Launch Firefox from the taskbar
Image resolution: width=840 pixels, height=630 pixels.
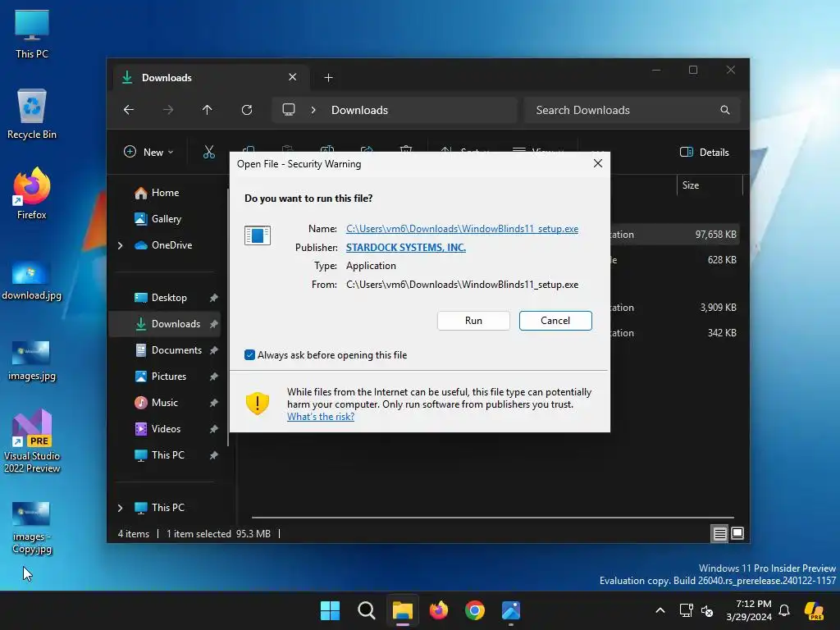[x=439, y=610]
